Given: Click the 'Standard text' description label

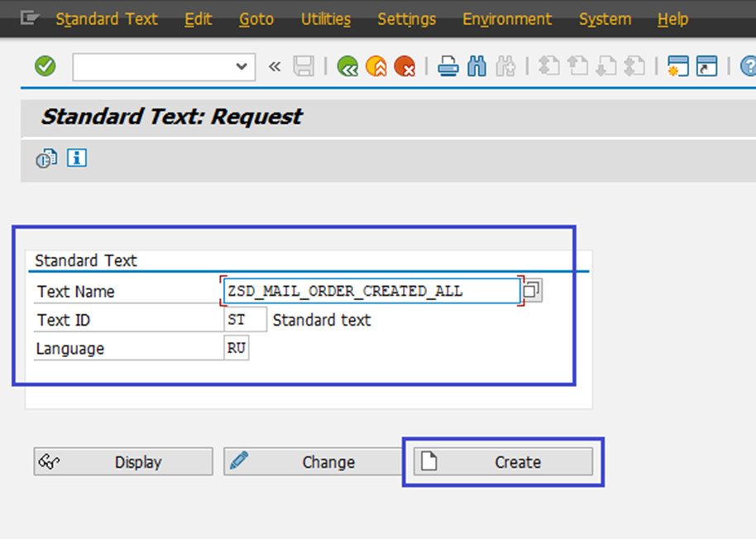Looking at the screenshot, I should 322,320.
